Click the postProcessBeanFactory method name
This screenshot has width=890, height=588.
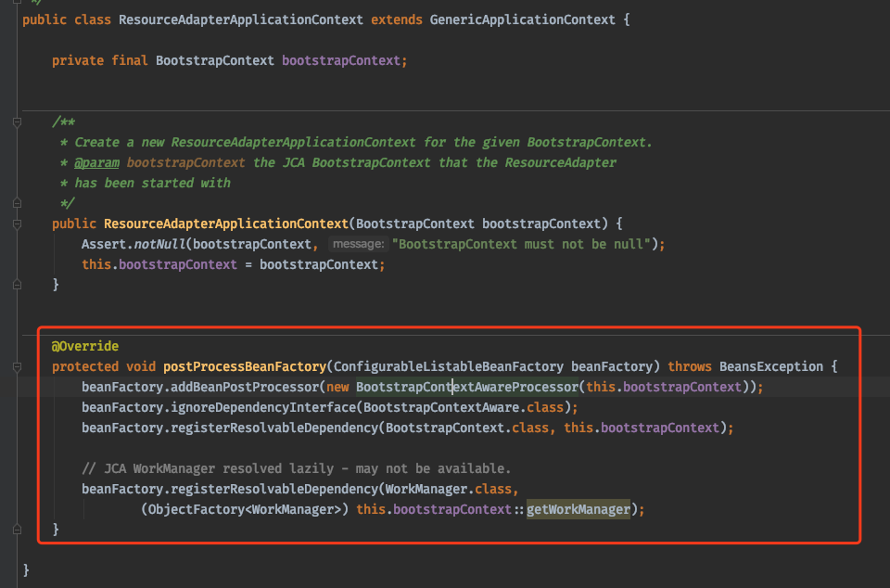[x=245, y=367]
